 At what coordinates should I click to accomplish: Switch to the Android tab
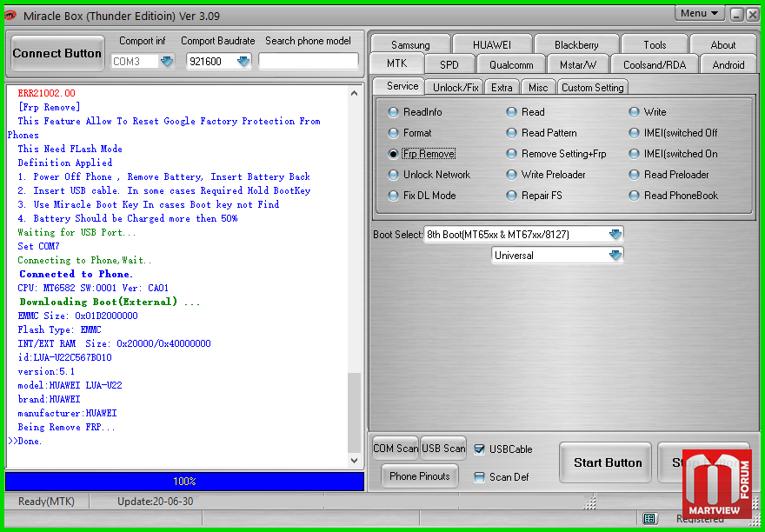click(x=728, y=64)
